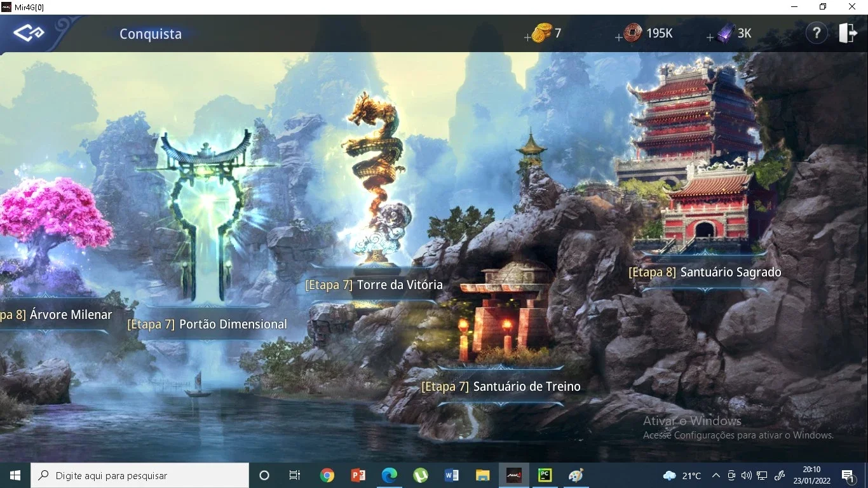This screenshot has height=488, width=868.
Task: Open PyCharm from the taskbar
Action: 545,475
